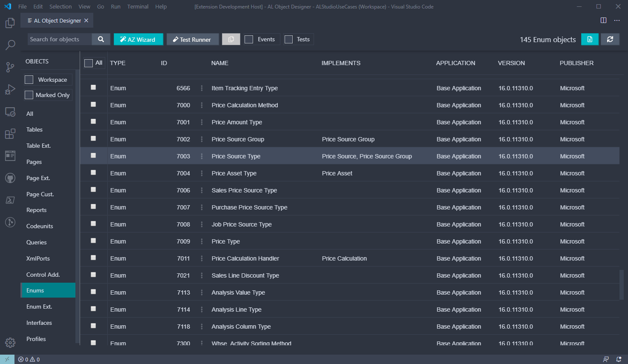Open row menu for Price Asset Type
628x364 pixels.
tap(202, 173)
